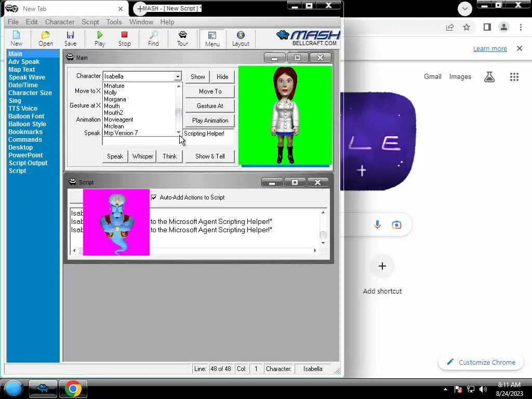The image size is (532, 399).
Task: Click the network tray icon
Action: tap(471, 389)
